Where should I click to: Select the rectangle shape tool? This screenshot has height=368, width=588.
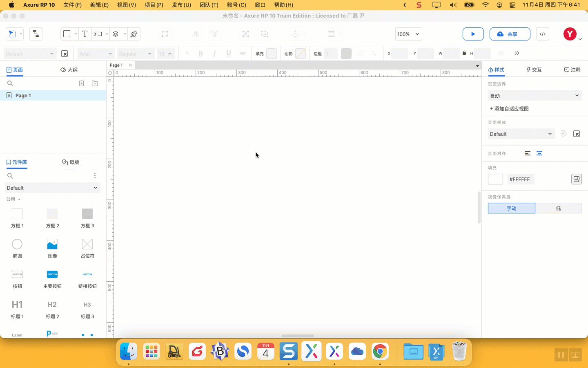(67, 34)
